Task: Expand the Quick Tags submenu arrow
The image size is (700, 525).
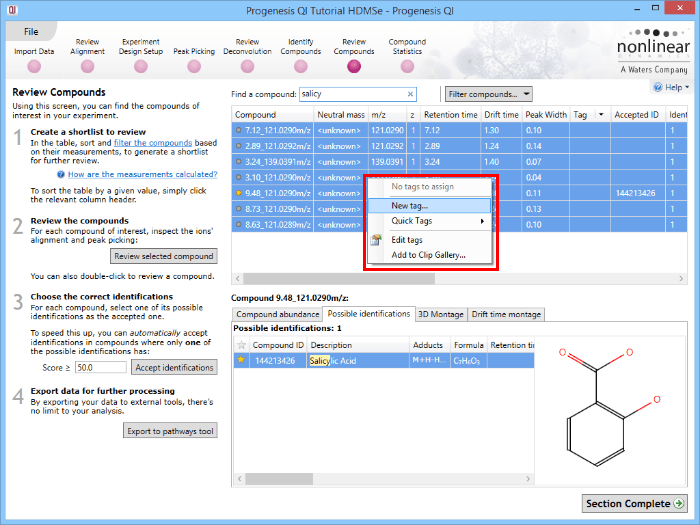Action: point(482,221)
